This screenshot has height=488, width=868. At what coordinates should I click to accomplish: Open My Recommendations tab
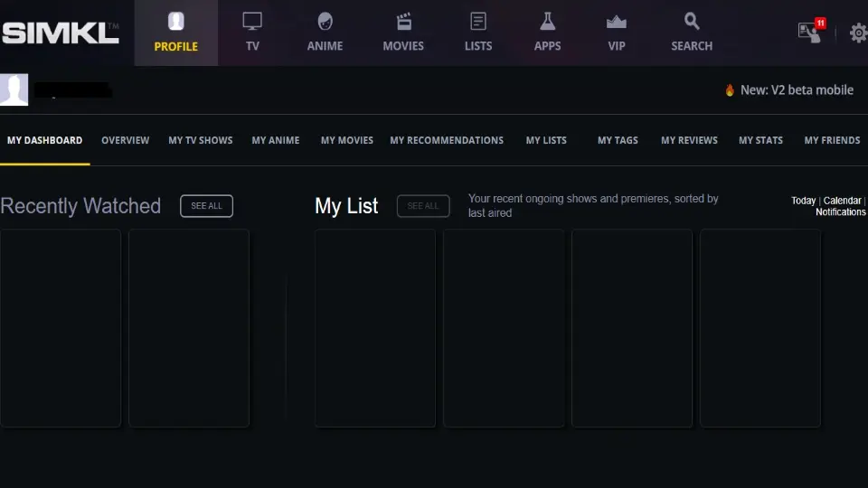tap(447, 141)
